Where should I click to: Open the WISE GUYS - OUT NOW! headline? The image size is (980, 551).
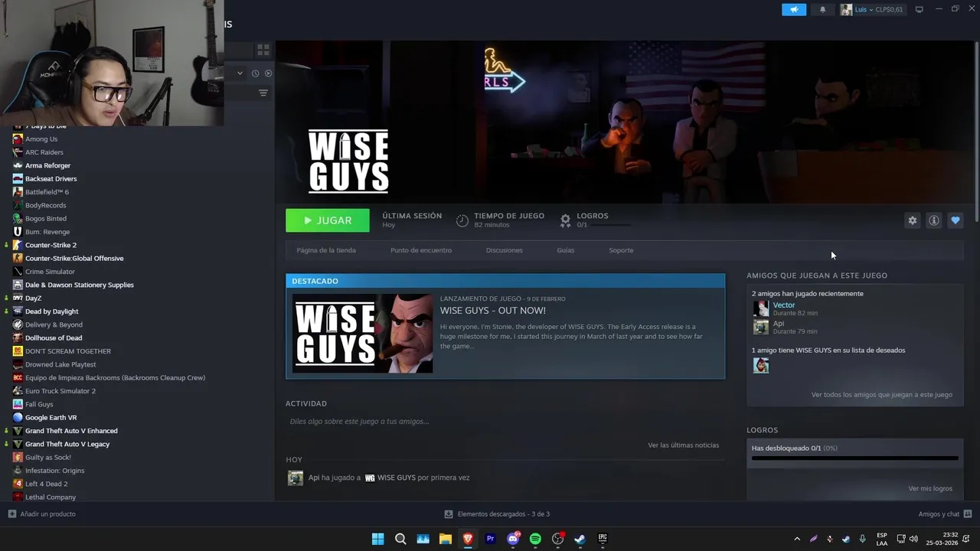tap(493, 311)
